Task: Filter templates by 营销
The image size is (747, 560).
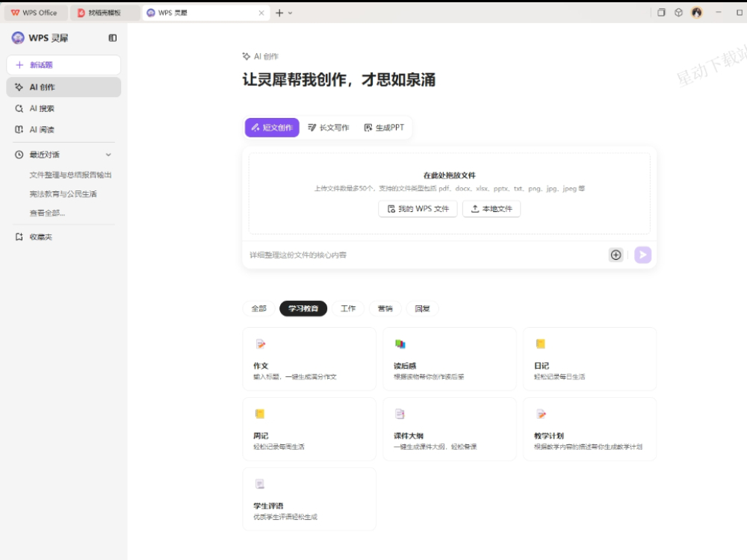Action: (385, 308)
